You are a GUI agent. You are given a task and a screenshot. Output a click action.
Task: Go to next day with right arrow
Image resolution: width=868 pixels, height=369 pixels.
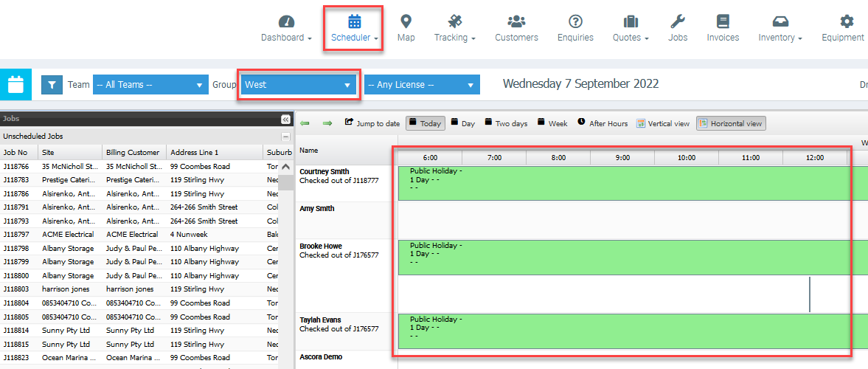(x=327, y=123)
